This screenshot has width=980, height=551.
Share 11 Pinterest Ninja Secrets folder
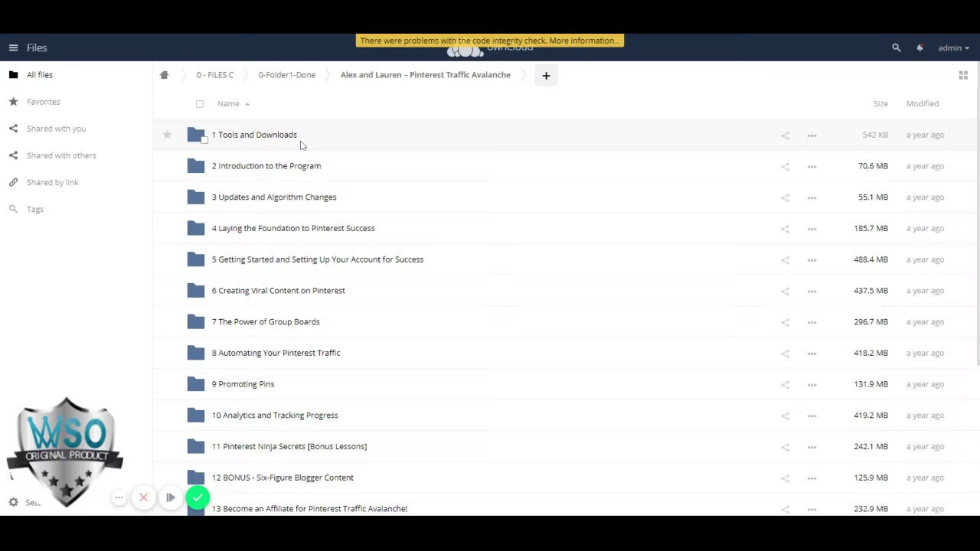(x=785, y=447)
